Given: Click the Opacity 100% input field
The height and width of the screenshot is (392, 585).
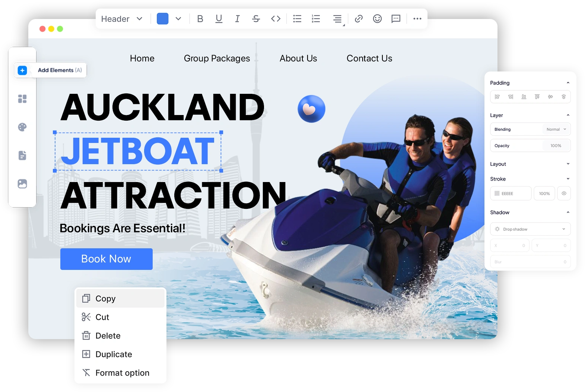Looking at the screenshot, I should [x=555, y=146].
